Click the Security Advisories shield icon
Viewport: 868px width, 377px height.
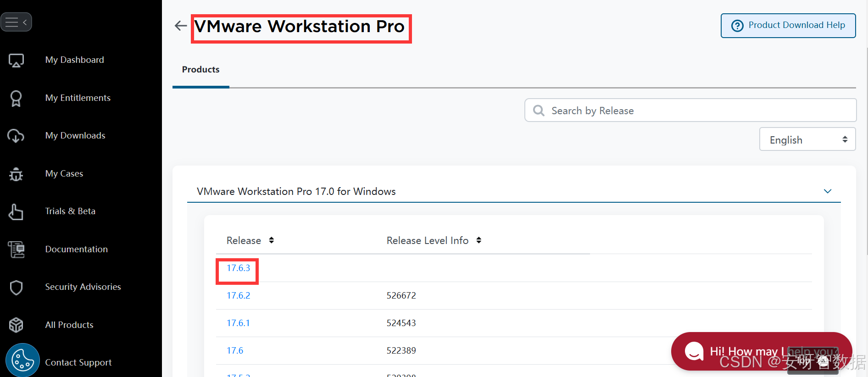coord(16,288)
